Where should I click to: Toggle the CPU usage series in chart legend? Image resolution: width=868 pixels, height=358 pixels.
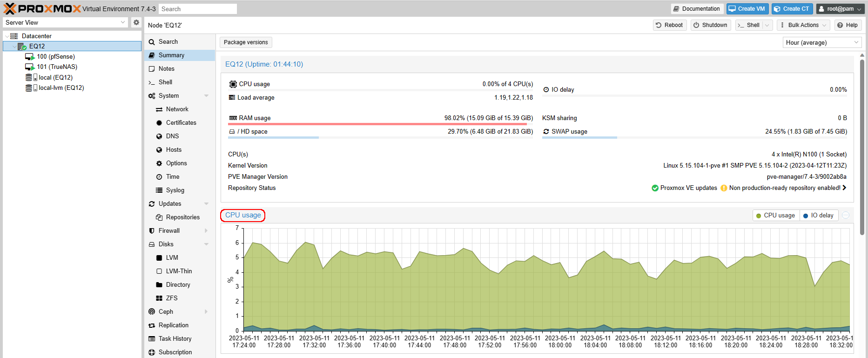[x=776, y=216]
